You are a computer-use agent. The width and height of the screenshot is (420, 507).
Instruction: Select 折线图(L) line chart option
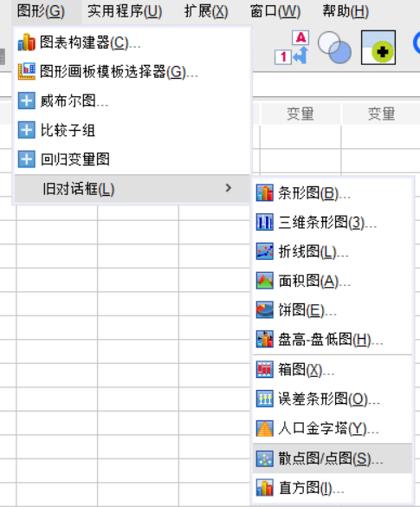click(x=333, y=251)
